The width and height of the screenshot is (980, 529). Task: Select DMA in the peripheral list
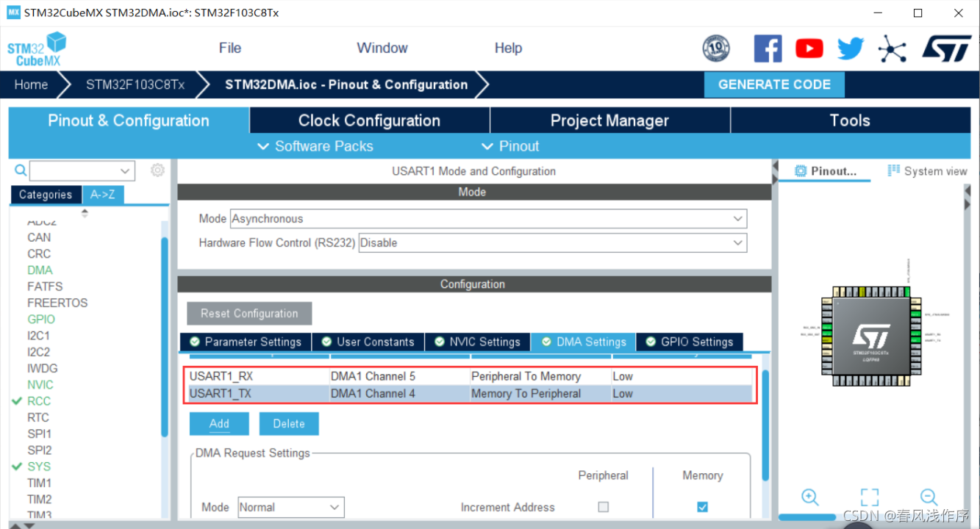(40, 270)
